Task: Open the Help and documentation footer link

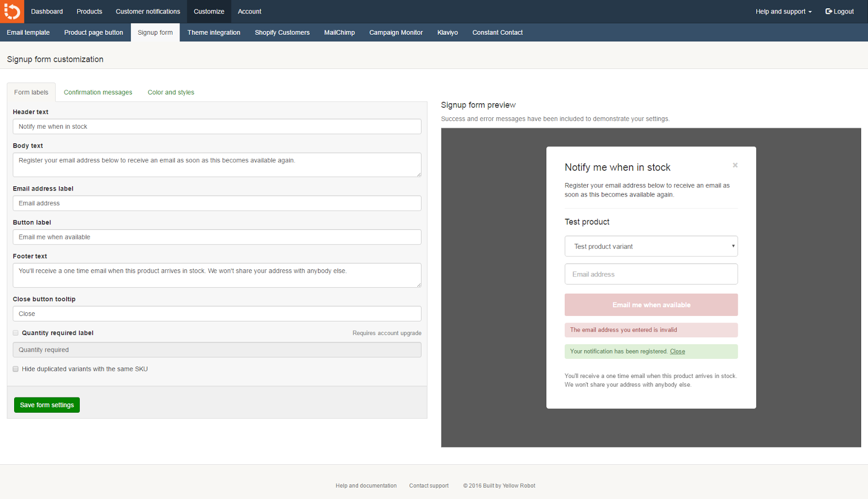Action: coord(366,486)
